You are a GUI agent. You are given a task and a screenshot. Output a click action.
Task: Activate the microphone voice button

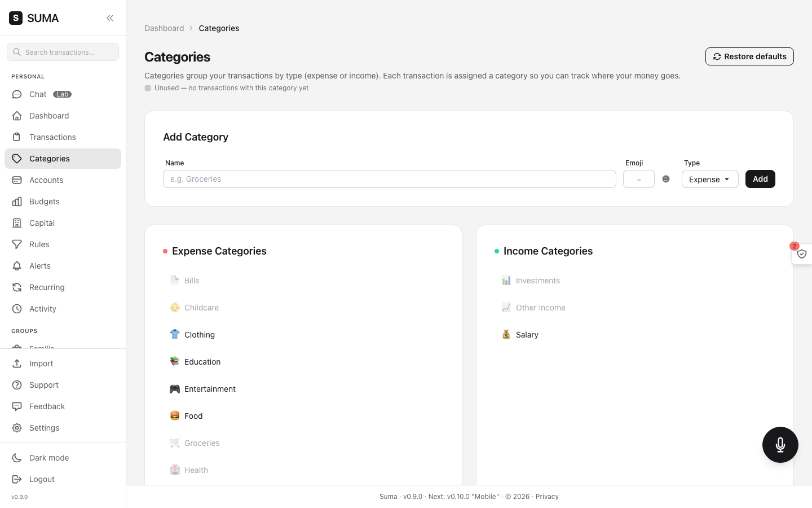pyautogui.click(x=780, y=445)
